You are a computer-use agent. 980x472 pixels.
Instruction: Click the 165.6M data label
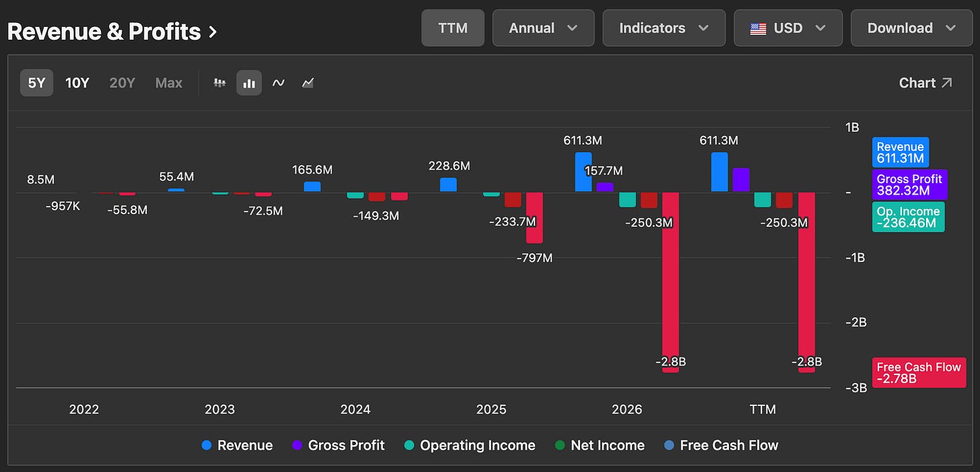coord(312,170)
